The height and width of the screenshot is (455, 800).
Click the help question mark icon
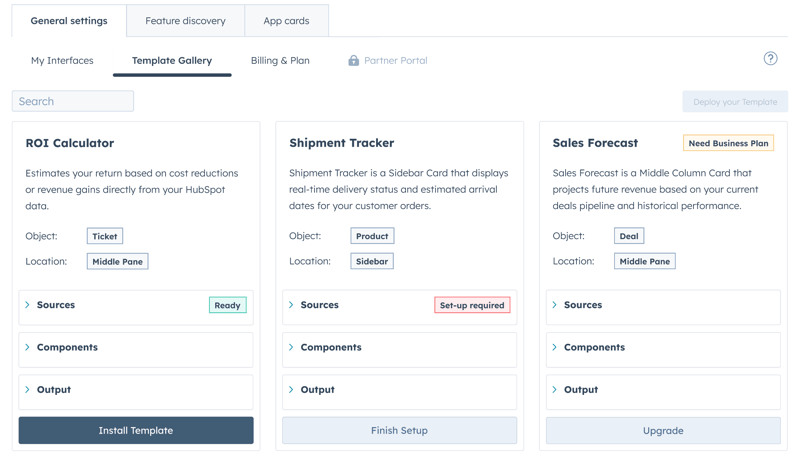770,59
